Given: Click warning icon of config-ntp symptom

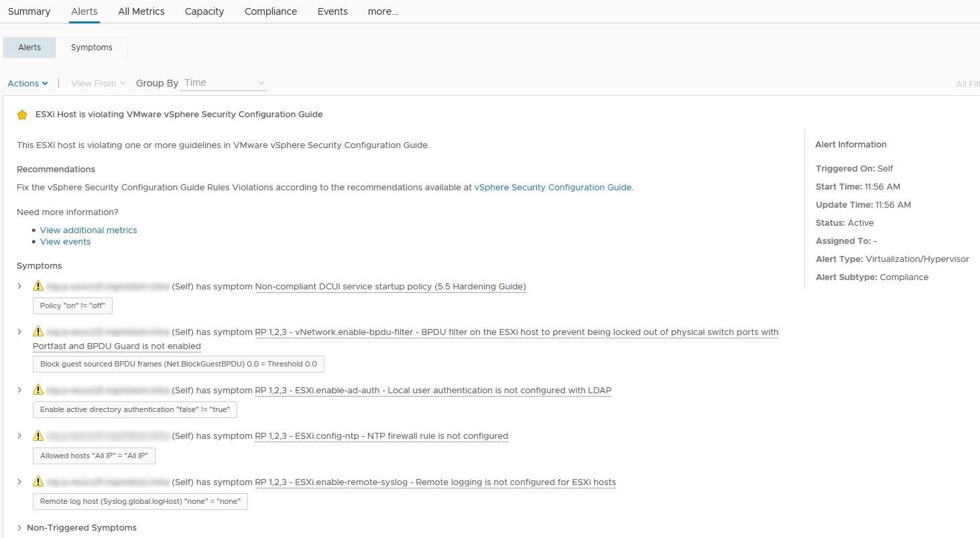Looking at the screenshot, I should point(38,435).
